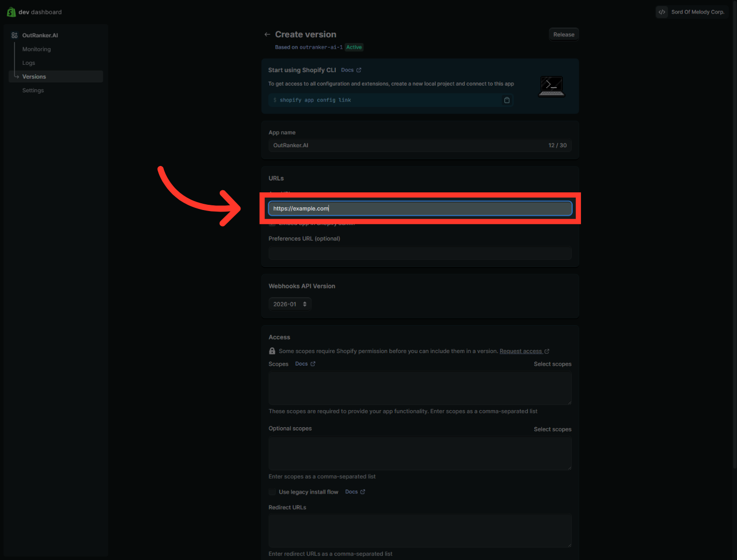Toggle the Use legacy install flow checkbox
The width and height of the screenshot is (737, 560).
click(272, 492)
